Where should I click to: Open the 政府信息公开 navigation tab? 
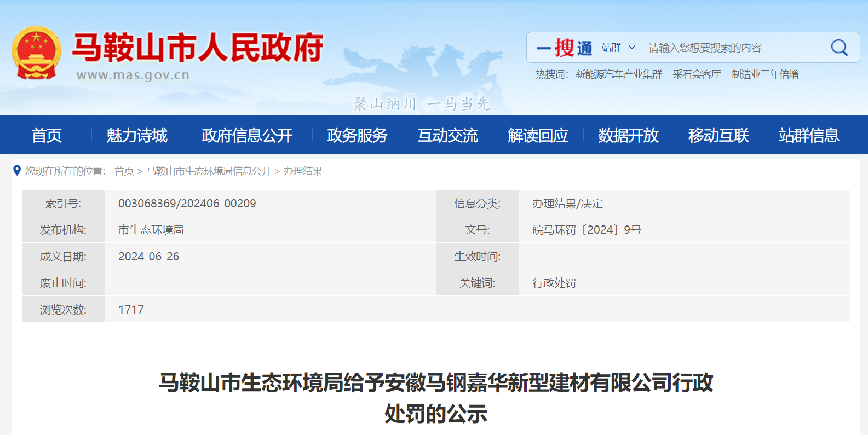[x=247, y=135]
